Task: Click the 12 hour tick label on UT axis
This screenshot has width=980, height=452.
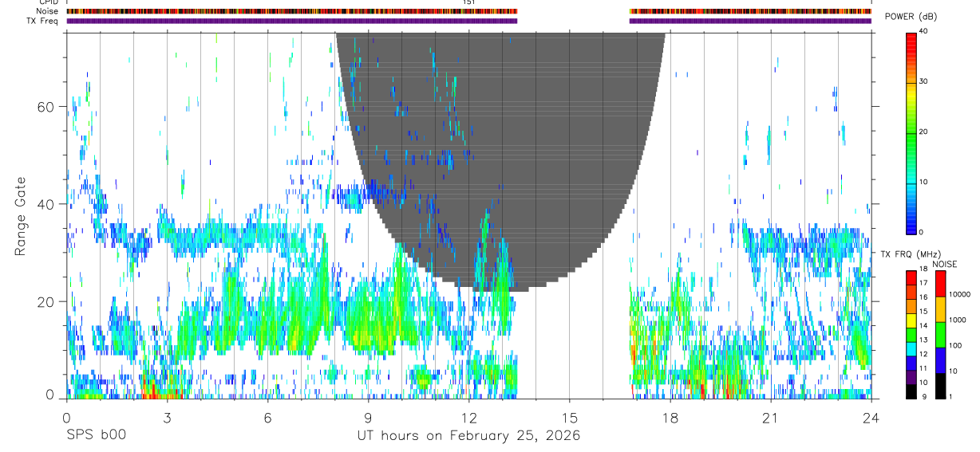Action: pos(468,418)
